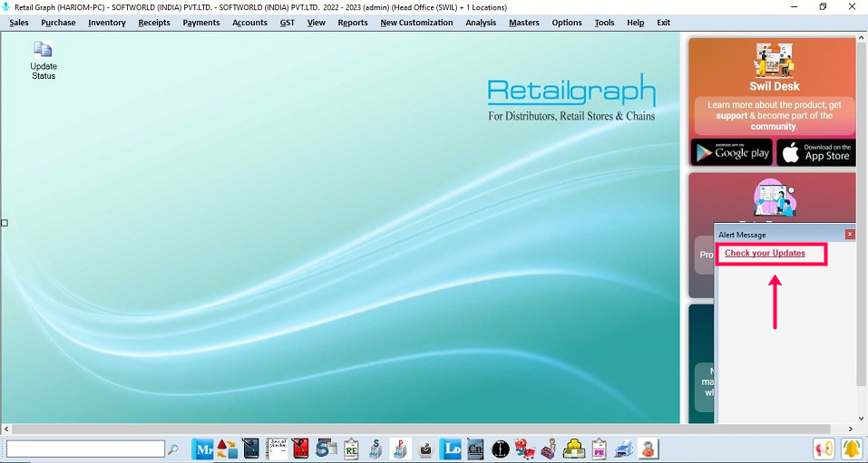Image resolution: width=868 pixels, height=463 pixels.
Task: Click the red 'P' stamp toolbar icon
Action: 400,449
